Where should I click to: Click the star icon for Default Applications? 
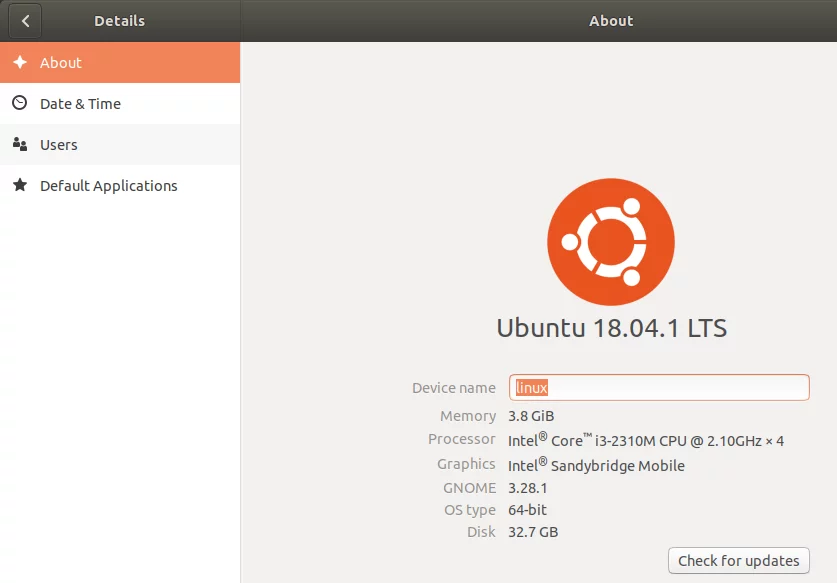20,185
